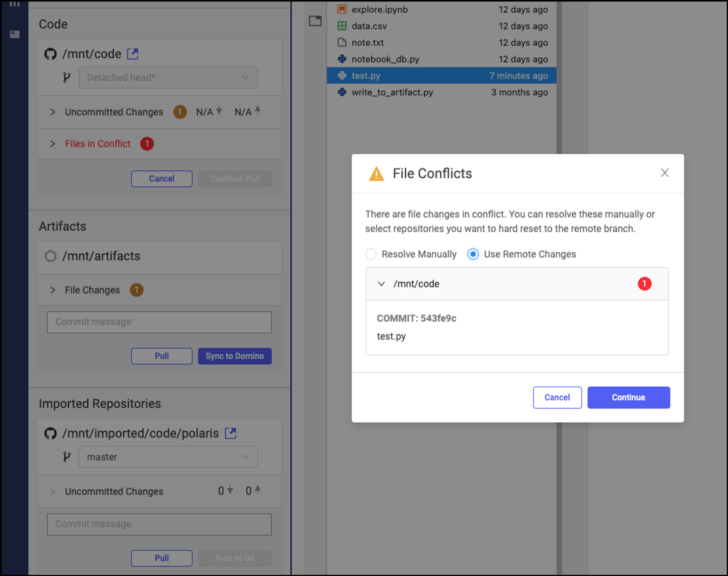Click the GitHub icon next to /mnt/code
Image resolution: width=728 pixels, height=576 pixels.
(50, 54)
